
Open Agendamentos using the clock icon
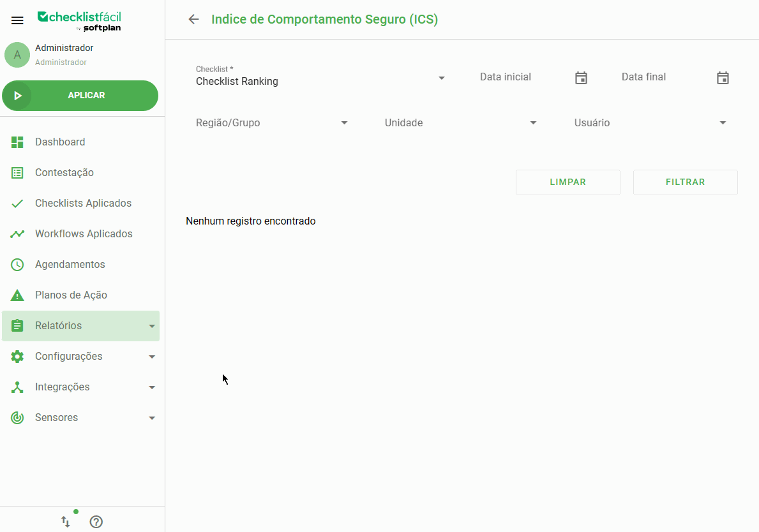(x=17, y=264)
